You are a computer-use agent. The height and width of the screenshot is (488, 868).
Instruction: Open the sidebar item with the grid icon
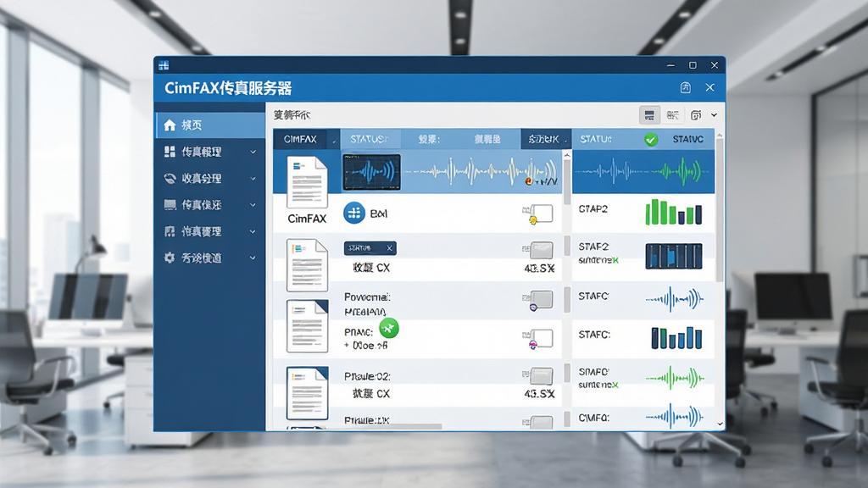tap(211, 152)
